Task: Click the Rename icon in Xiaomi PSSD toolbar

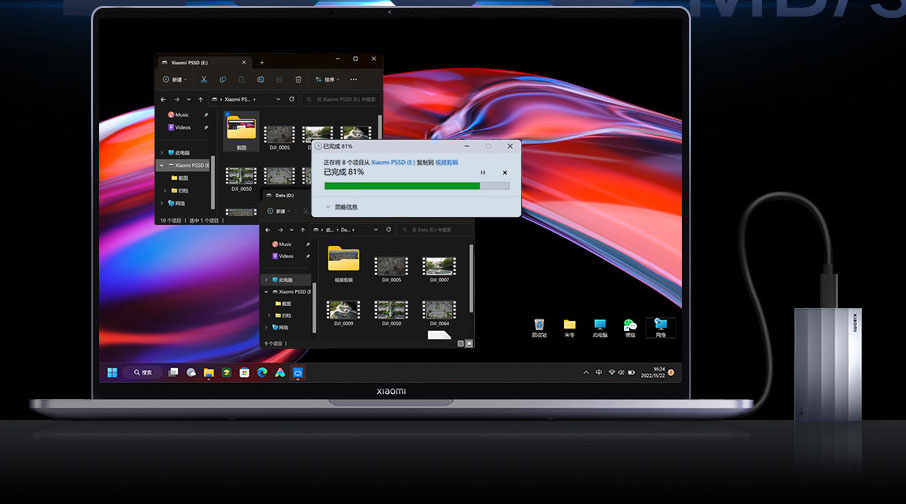Action: tap(260, 79)
